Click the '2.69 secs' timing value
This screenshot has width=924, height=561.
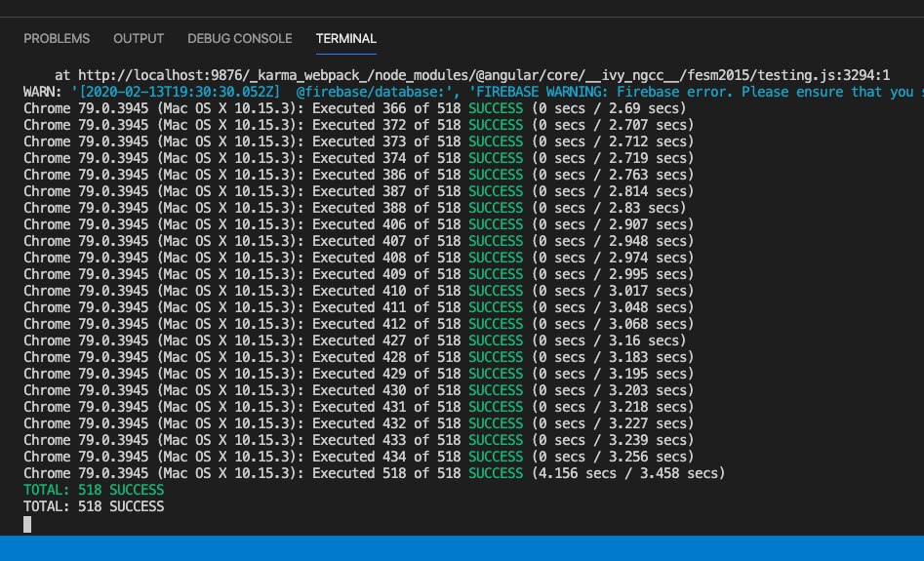(644, 108)
